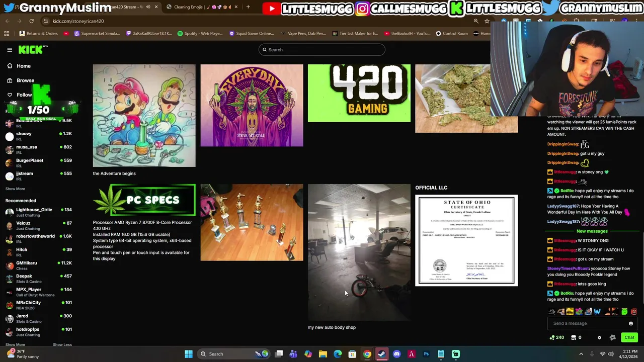Screen dimensions: 644x362
Task: Open the auto body shop panel image
Action: tap(359, 252)
